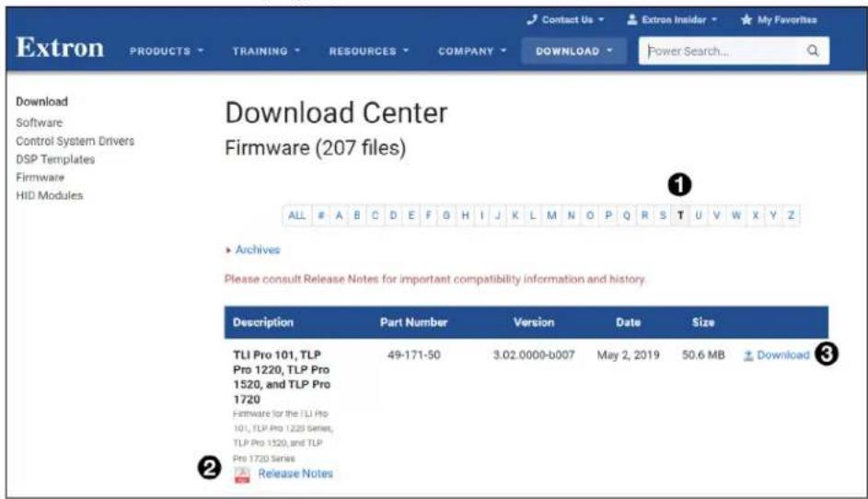Filter firmware list by letter Z
The width and height of the screenshot is (868, 499).
tap(791, 215)
